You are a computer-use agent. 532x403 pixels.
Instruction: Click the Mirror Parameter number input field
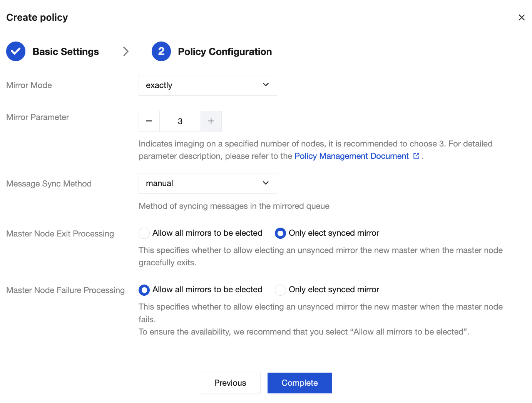coord(180,121)
